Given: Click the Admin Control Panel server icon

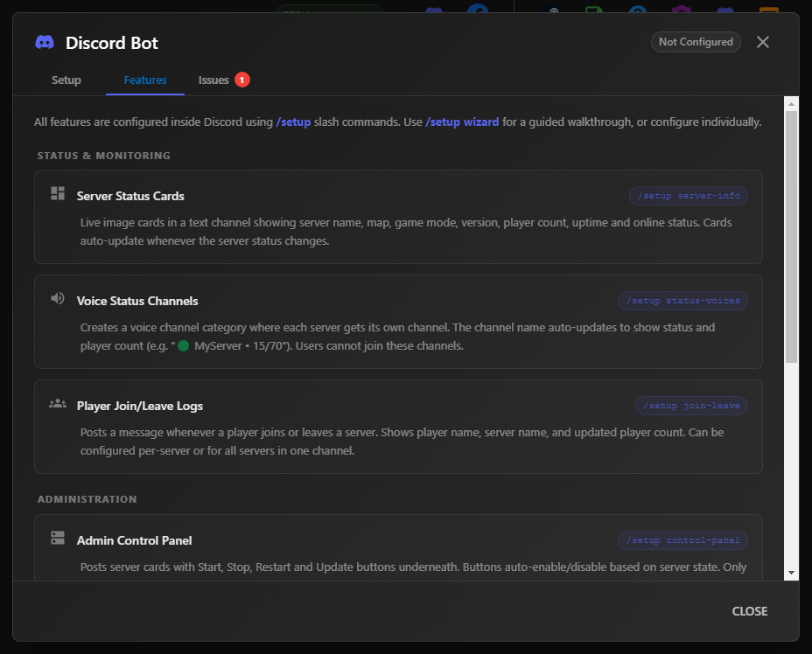Looking at the screenshot, I should point(58,538).
